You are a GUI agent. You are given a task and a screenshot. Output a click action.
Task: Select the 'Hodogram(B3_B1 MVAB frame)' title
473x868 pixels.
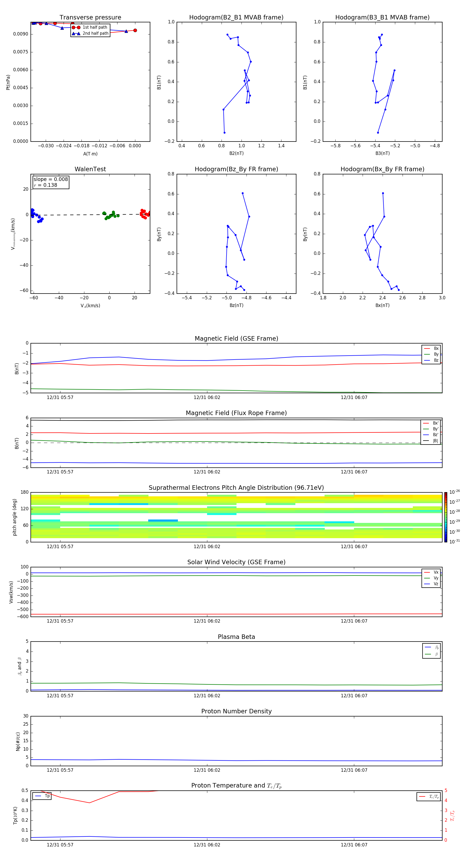[382, 18]
